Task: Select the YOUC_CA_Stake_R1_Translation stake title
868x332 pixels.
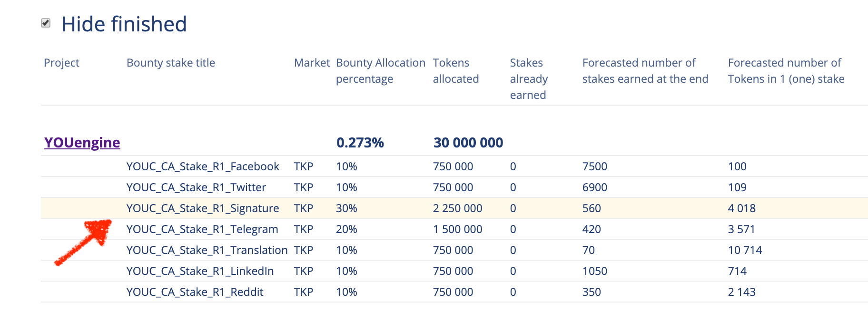Action: click(x=207, y=250)
